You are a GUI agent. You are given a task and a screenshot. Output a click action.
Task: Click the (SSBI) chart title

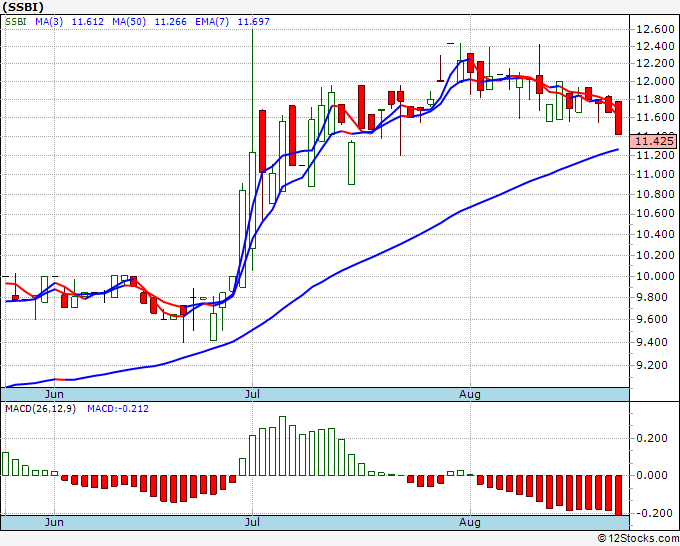(23, 7)
